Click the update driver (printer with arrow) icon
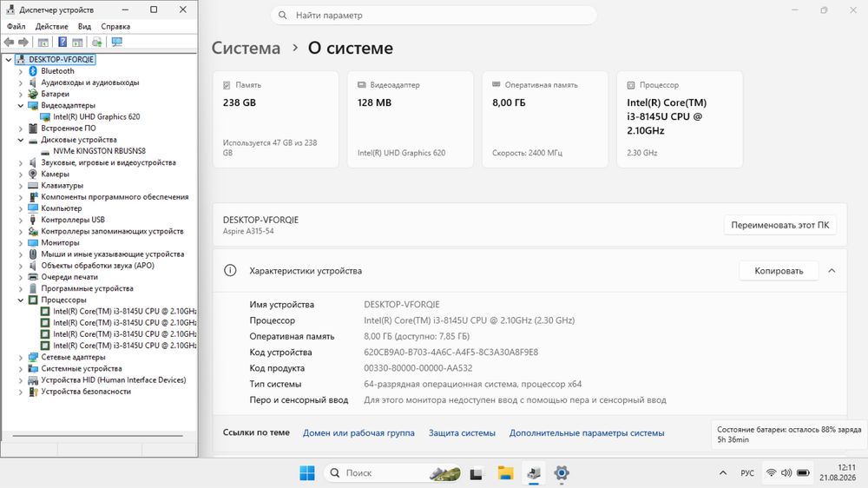This screenshot has height=488, width=868. point(97,42)
